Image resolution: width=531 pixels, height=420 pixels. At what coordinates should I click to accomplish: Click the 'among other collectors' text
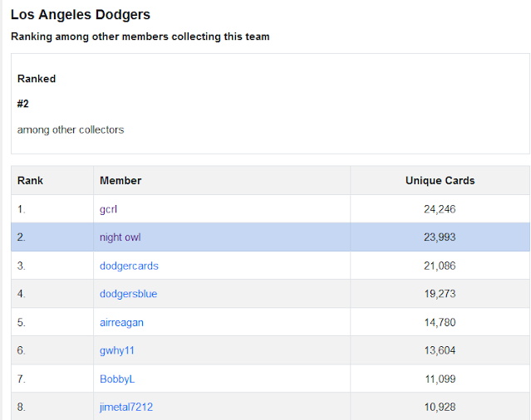pyautogui.click(x=71, y=129)
